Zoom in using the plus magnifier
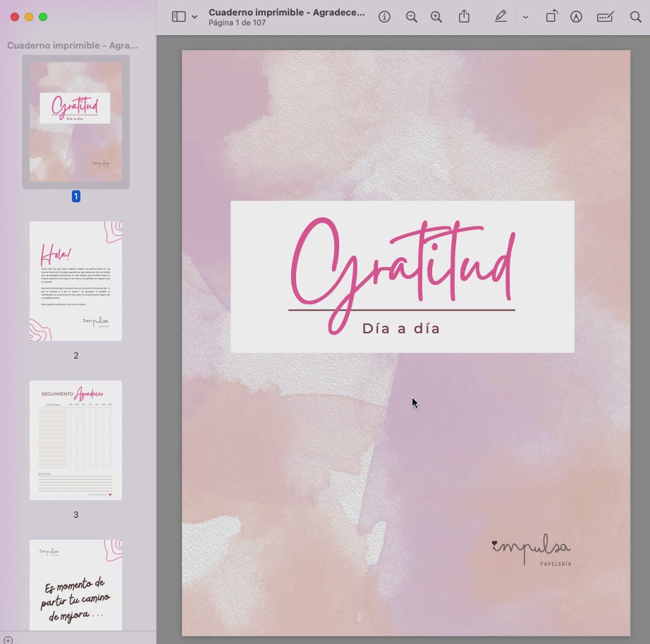The width and height of the screenshot is (650, 644). pos(436,17)
